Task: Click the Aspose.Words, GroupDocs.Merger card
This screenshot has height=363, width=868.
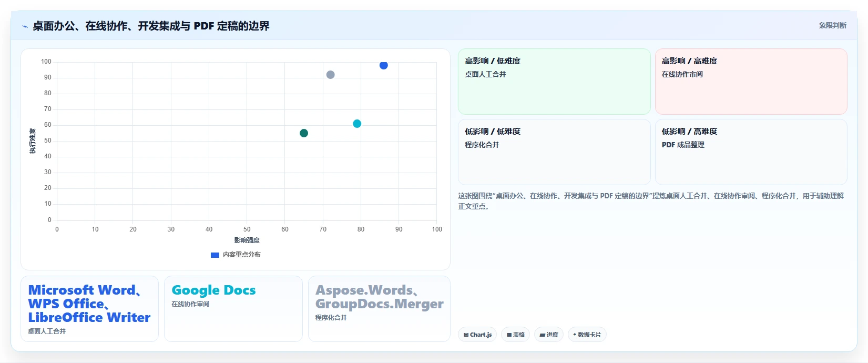Action: (x=379, y=309)
